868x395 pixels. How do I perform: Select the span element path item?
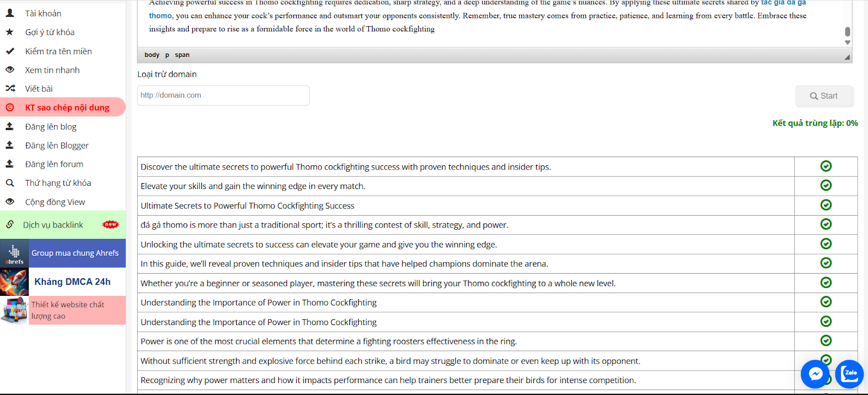(x=182, y=55)
